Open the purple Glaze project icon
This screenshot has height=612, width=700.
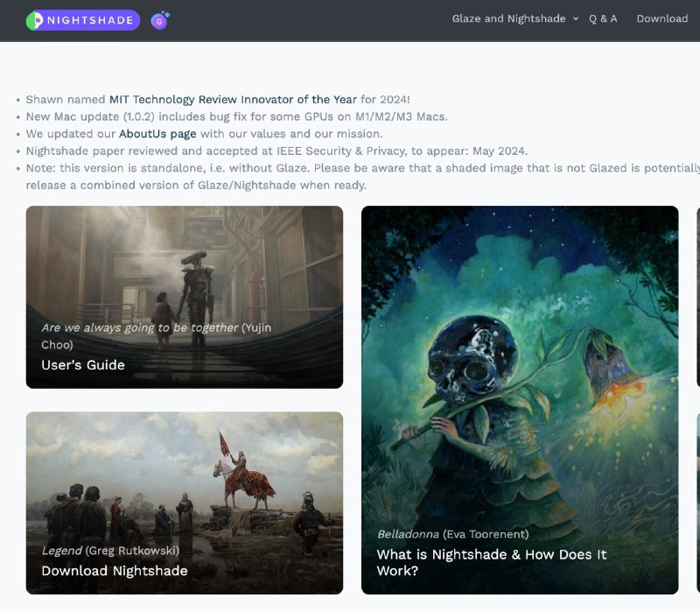[x=159, y=20]
